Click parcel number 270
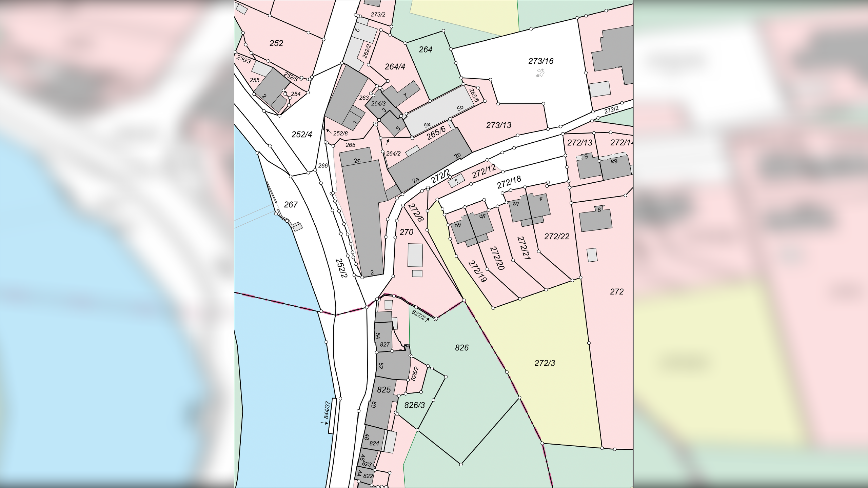The image size is (868, 488). coord(407,232)
